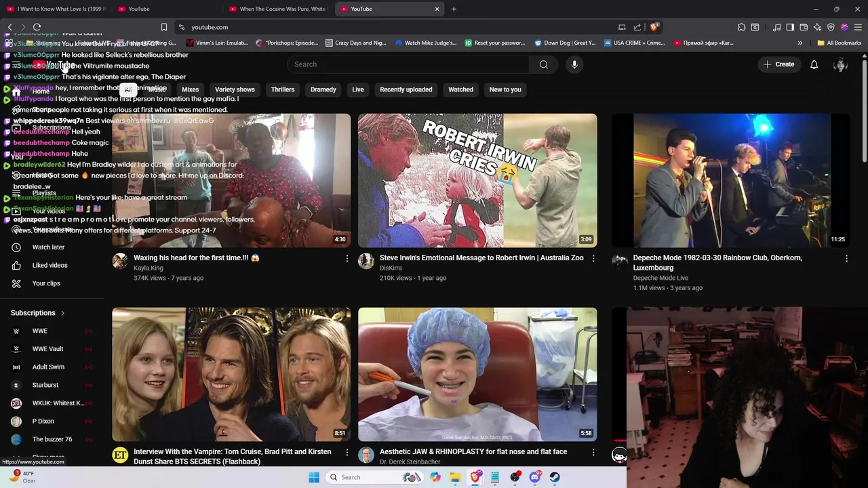Viewport: 868px width, 488px height.
Task: Reload the page with the refresh icon
Action: coord(37,27)
